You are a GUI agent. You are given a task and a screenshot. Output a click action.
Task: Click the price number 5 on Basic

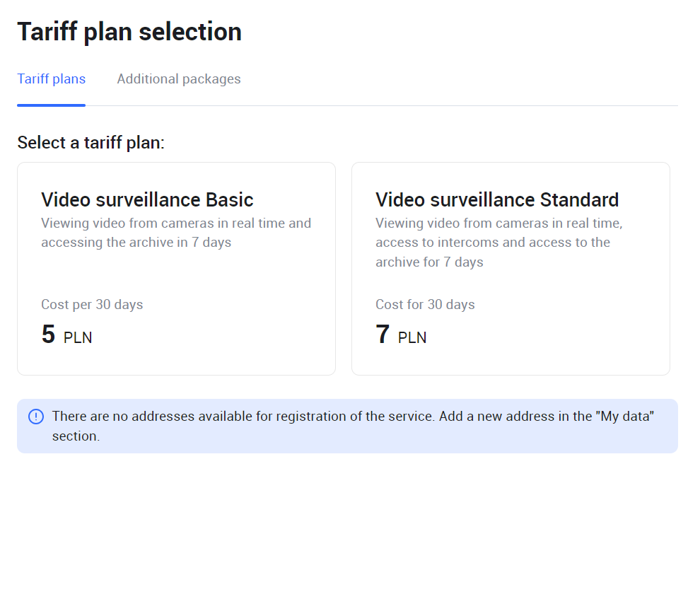coord(48,335)
